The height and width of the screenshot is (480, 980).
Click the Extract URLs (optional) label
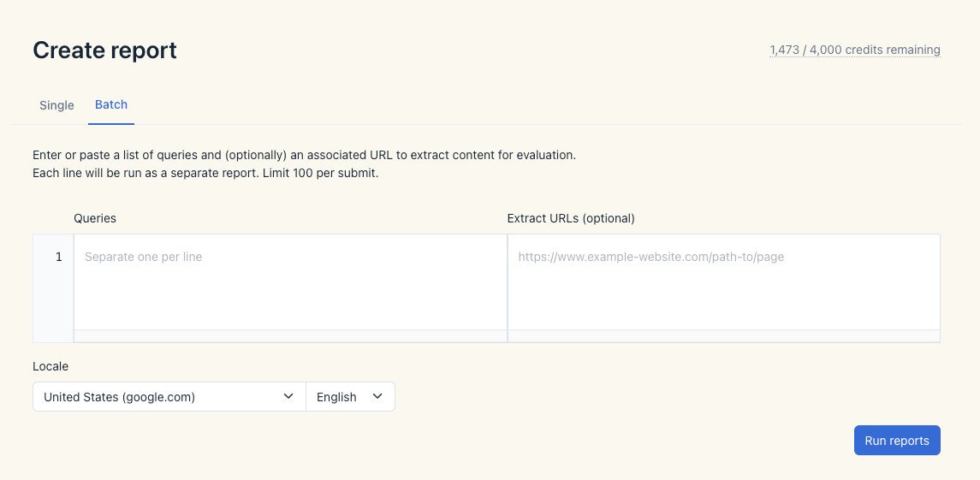click(x=571, y=218)
